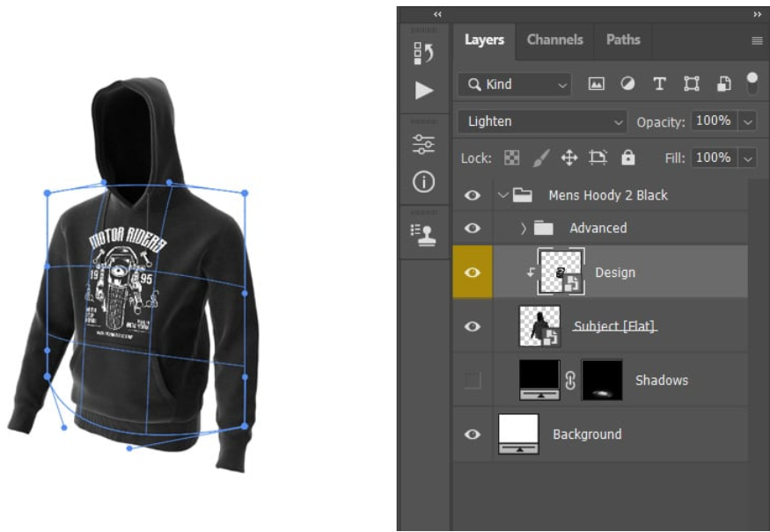
Task: Open the Clone Source stamp panel icon
Action: 423,235
